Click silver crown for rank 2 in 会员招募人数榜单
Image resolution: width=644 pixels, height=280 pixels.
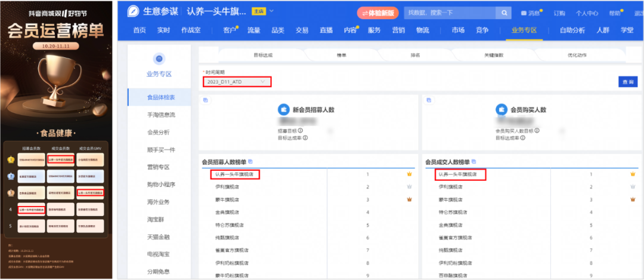[x=409, y=187]
